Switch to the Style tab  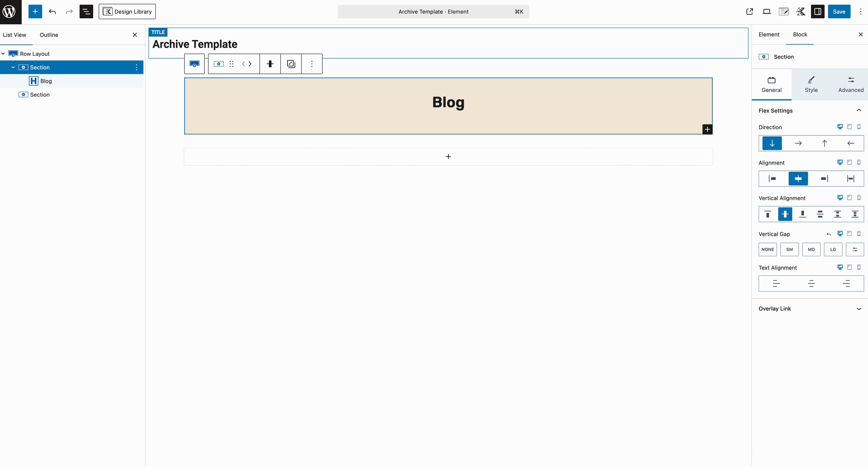coord(811,84)
